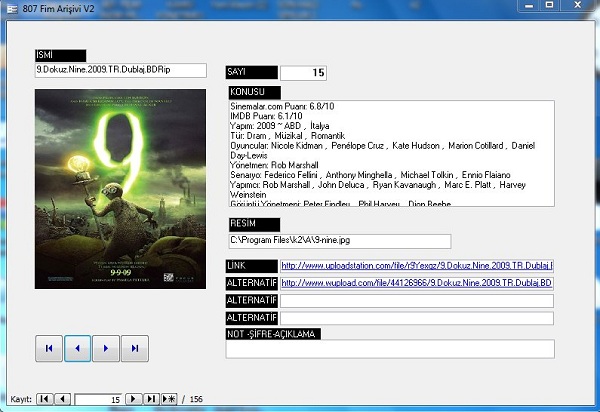Click the KONUSU label

coord(255,93)
